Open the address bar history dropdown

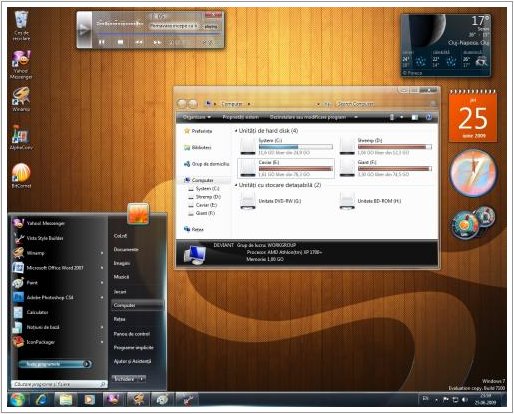(318, 104)
